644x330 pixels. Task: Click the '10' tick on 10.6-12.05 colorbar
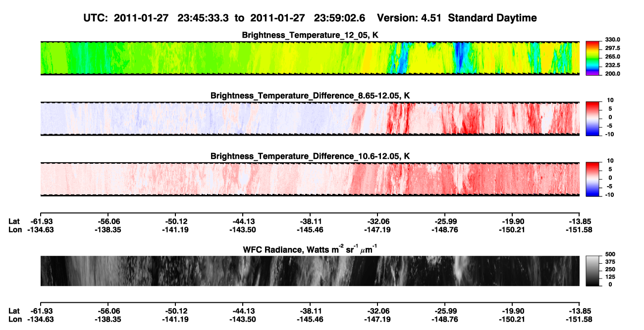click(x=611, y=161)
